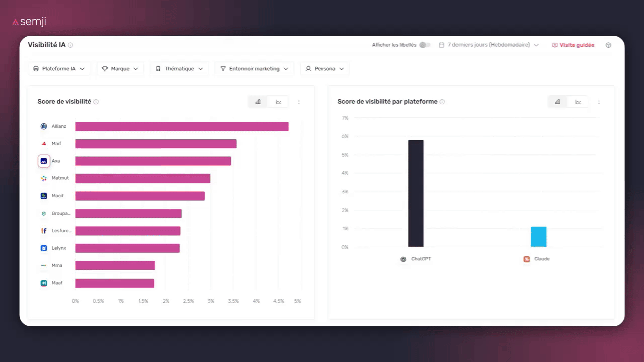Viewport: 644px width, 362px height.
Task: Click the Maaf brand label
Action: [x=57, y=283]
